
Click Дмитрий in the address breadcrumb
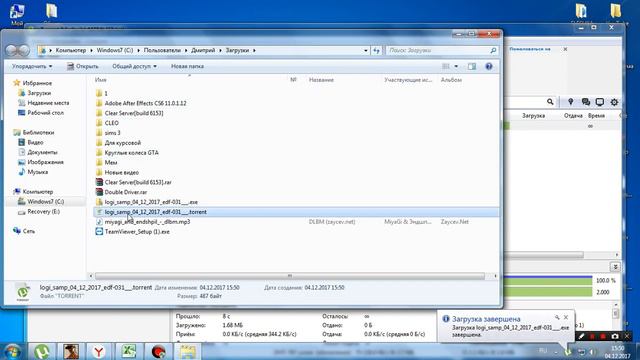[203, 50]
